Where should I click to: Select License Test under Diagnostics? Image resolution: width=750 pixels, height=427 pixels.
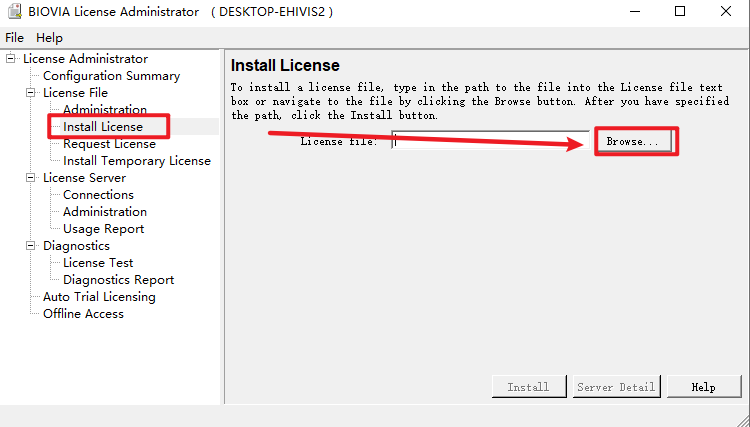tap(98, 263)
